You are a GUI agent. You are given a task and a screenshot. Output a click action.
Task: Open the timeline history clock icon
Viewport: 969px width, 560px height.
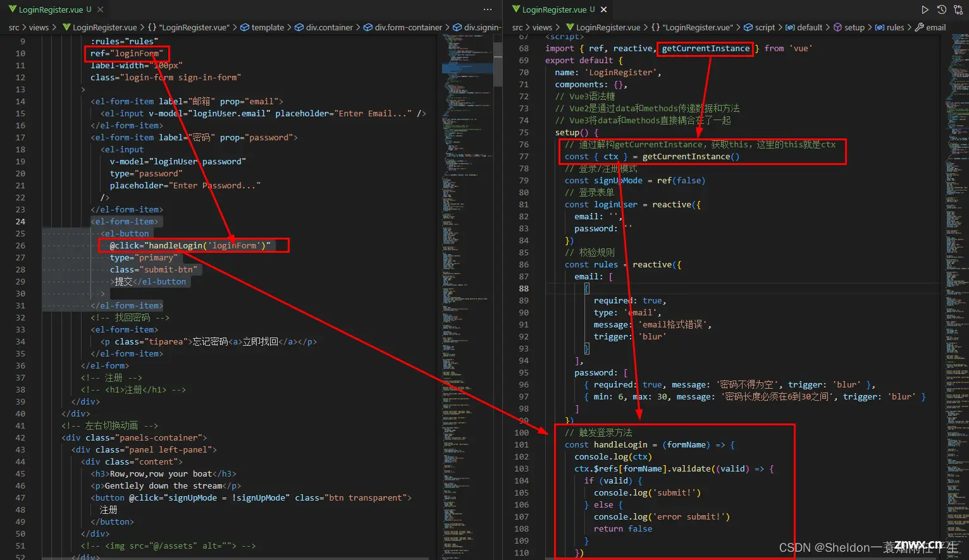(x=942, y=9)
